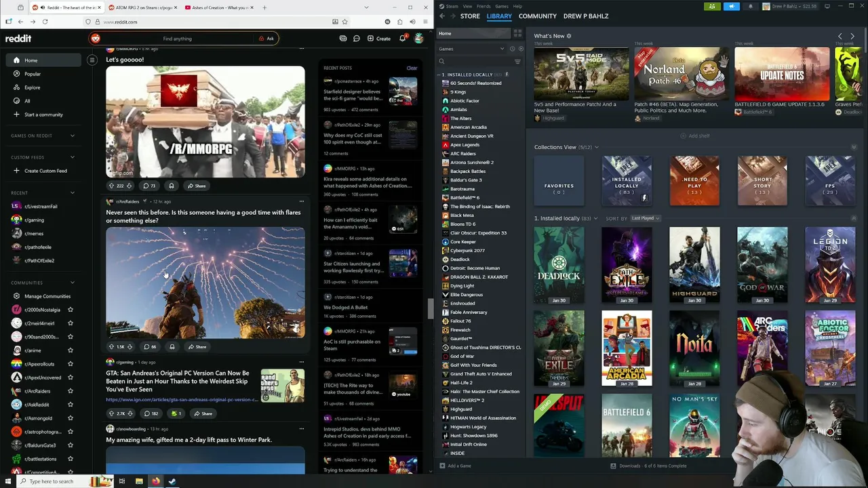Favorite r/Asmongold with star
868x488 pixels.
click(x=70, y=418)
